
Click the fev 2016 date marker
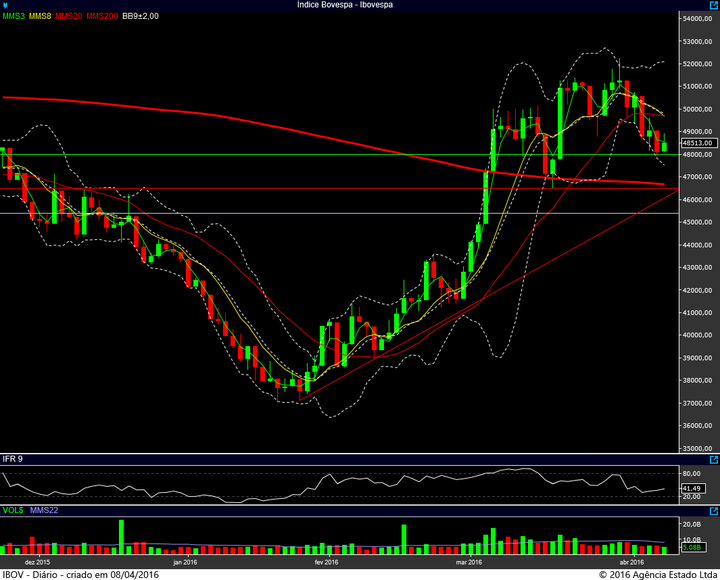[x=326, y=562]
